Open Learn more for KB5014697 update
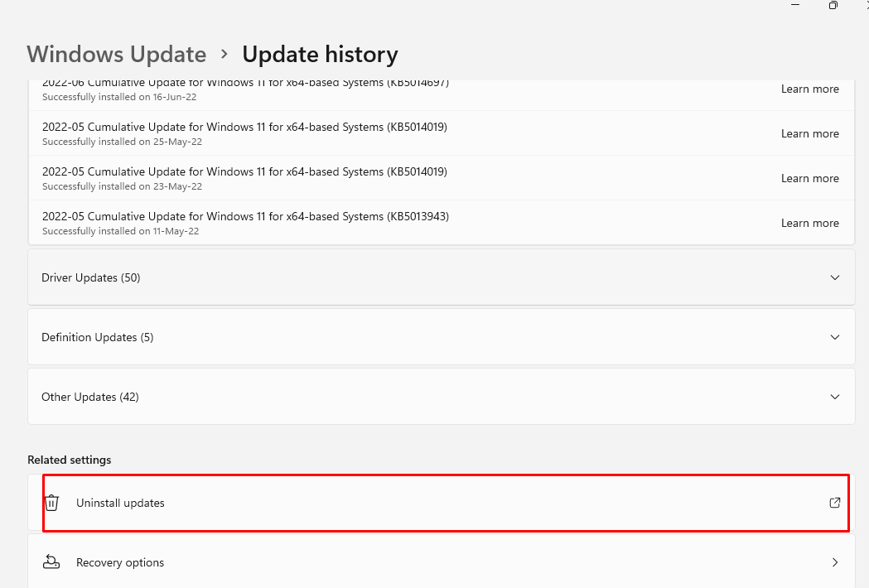The image size is (869, 588). click(x=809, y=89)
